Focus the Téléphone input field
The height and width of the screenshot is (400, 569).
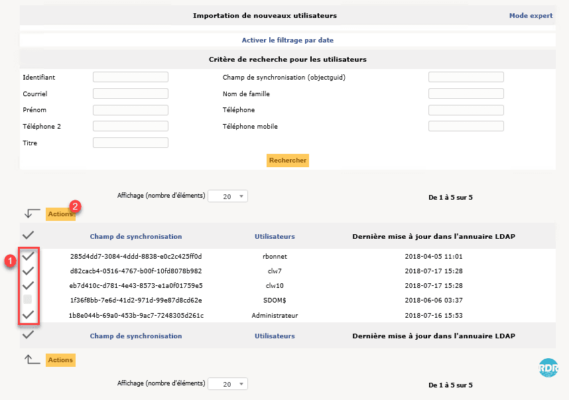pos(466,110)
